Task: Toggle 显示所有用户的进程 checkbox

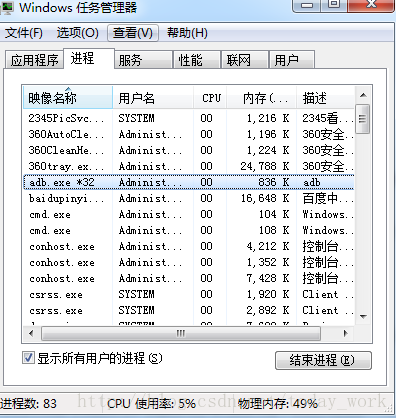Action: point(28,358)
